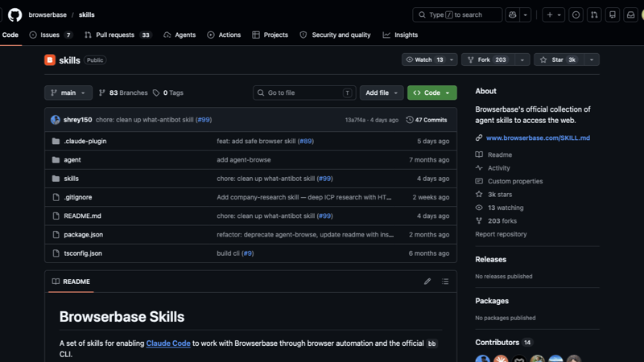The width and height of the screenshot is (644, 362).
Task: Open the global pull requests icon in header
Action: pyautogui.click(x=594, y=14)
